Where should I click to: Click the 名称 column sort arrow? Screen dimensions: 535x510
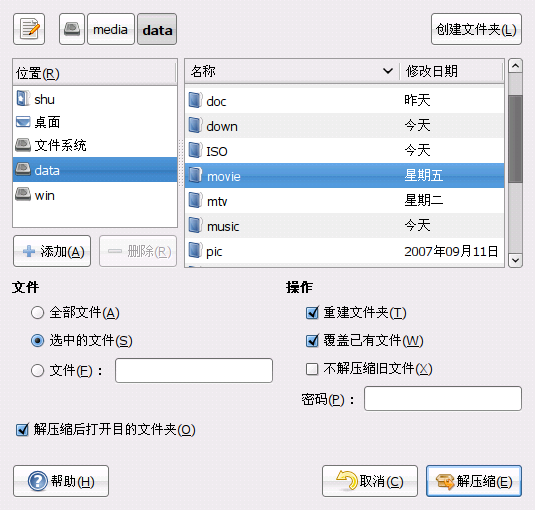[x=388, y=71]
